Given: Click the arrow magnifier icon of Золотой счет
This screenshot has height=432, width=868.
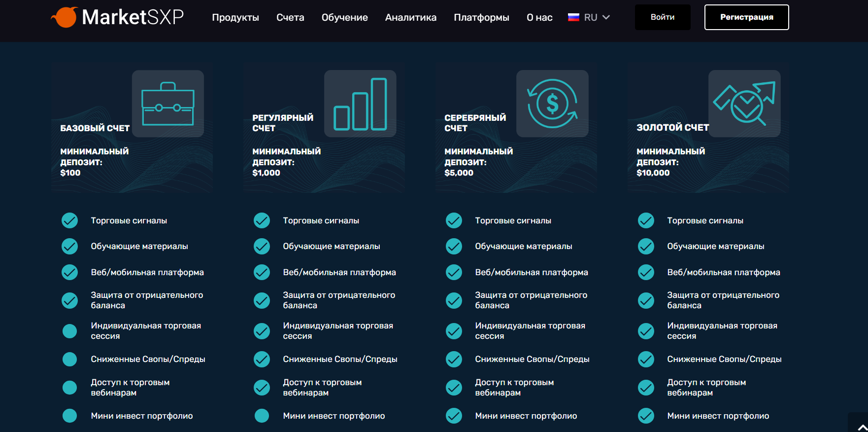Looking at the screenshot, I should tap(744, 104).
